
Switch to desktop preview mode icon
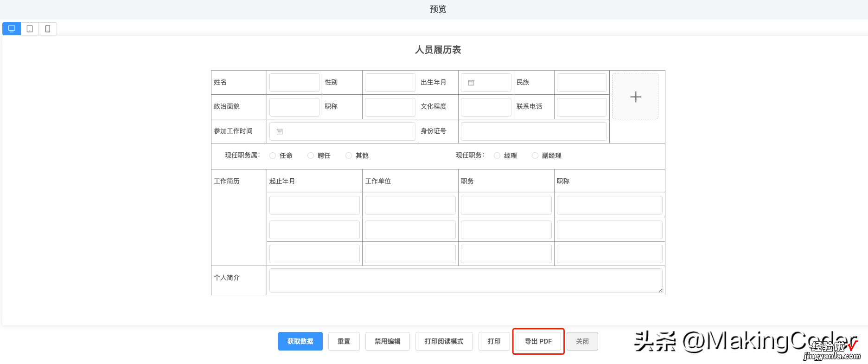tap(12, 29)
